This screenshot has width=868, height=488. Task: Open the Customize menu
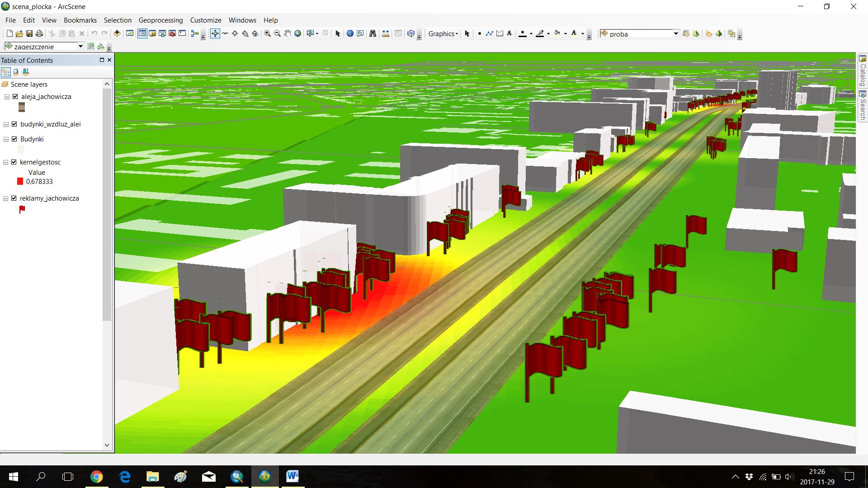click(206, 20)
